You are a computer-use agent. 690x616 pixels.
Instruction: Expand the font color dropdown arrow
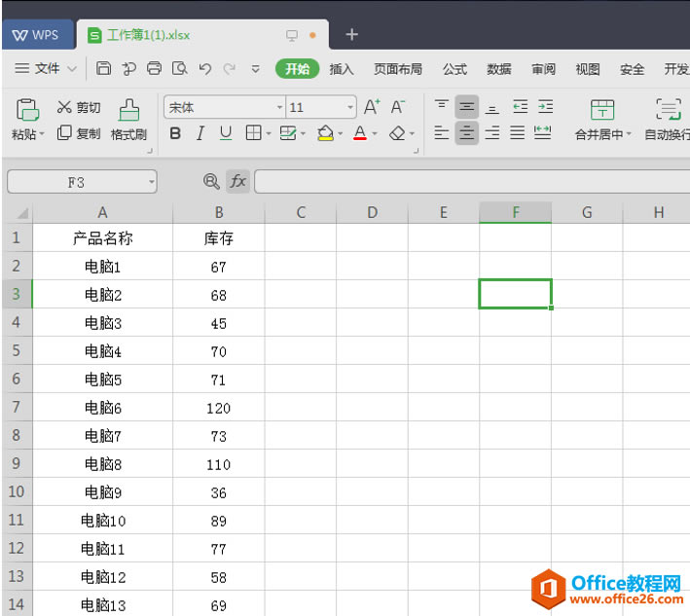pyautogui.click(x=375, y=133)
